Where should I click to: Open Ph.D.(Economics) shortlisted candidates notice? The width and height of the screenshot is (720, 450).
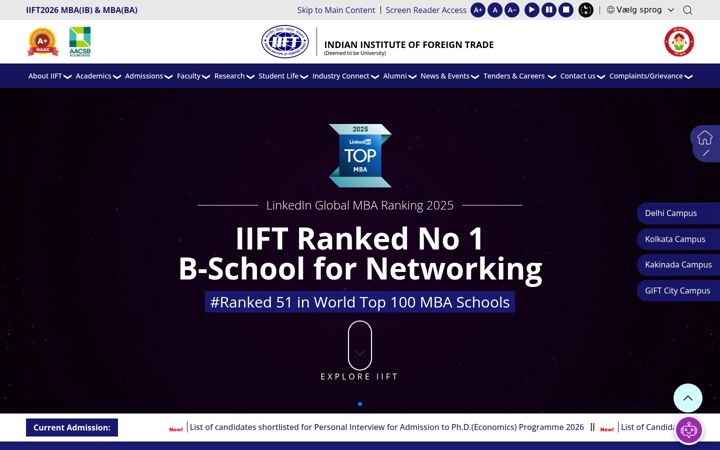point(387,427)
